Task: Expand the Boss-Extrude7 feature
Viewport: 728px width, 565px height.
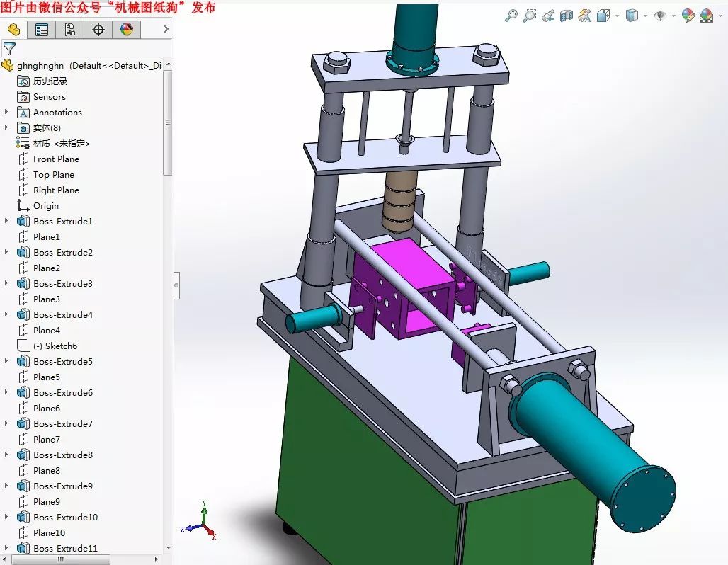Action: click(x=6, y=423)
